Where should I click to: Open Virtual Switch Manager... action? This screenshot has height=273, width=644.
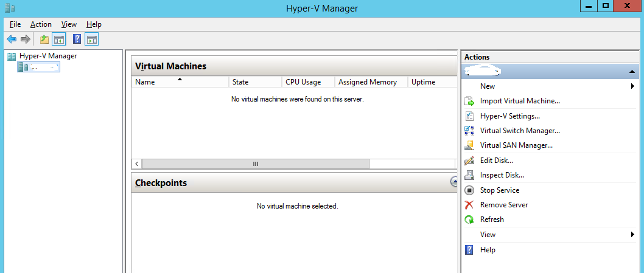click(x=520, y=131)
